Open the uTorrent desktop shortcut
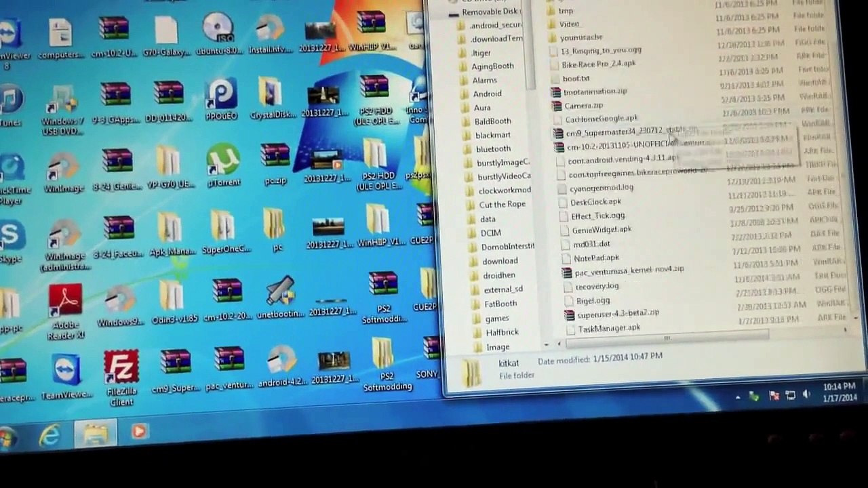Screen dimensions: 868x488 tap(224, 165)
